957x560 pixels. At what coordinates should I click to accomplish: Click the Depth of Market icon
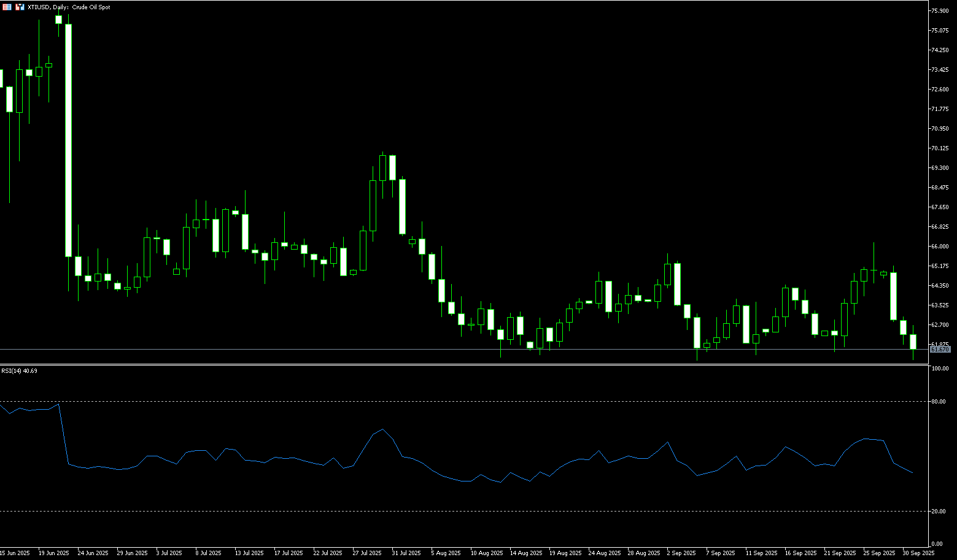pos(20,7)
